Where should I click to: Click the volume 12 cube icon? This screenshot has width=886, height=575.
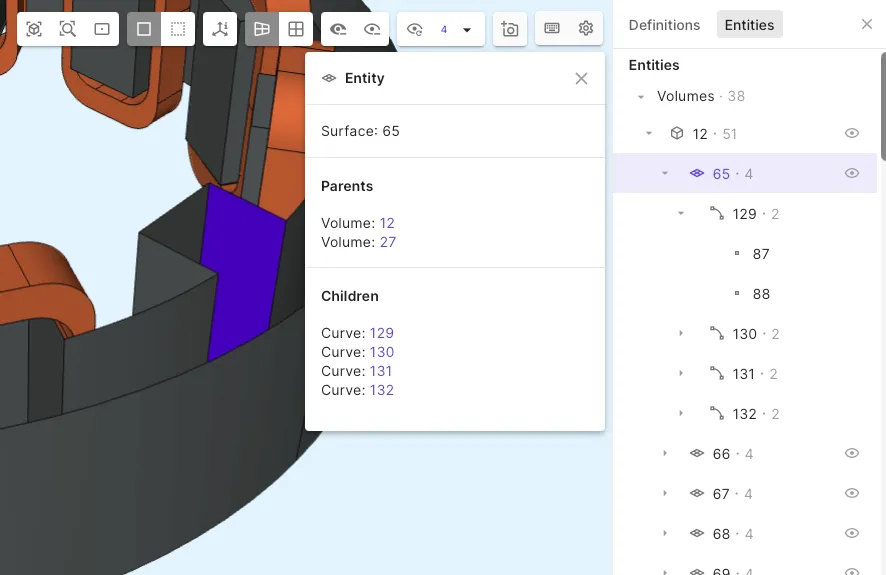[677, 133]
